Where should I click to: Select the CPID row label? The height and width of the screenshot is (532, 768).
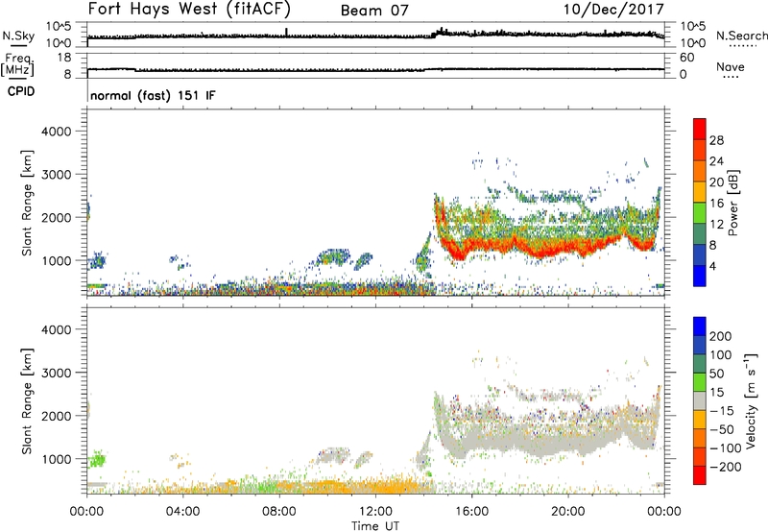(21, 91)
